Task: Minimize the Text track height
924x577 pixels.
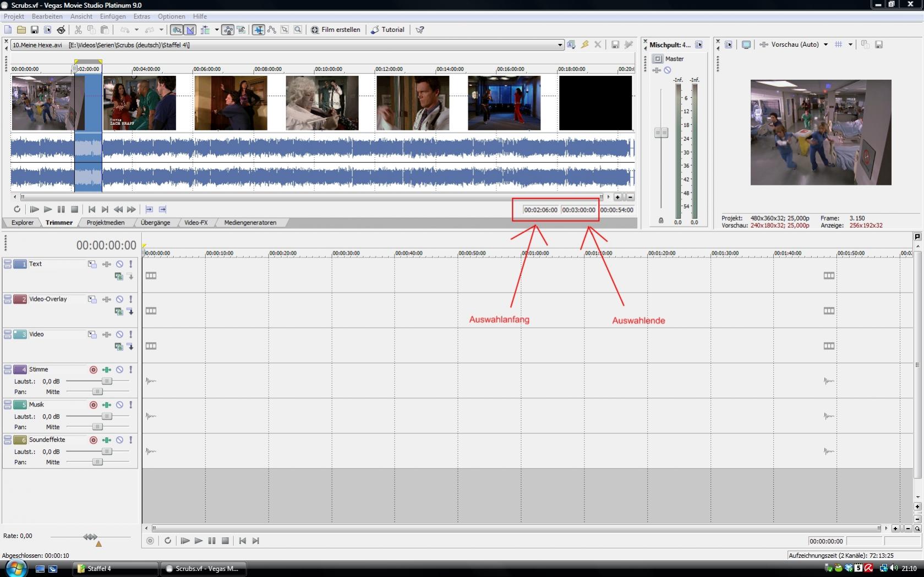Action: pyautogui.click(x=8, y=262)
